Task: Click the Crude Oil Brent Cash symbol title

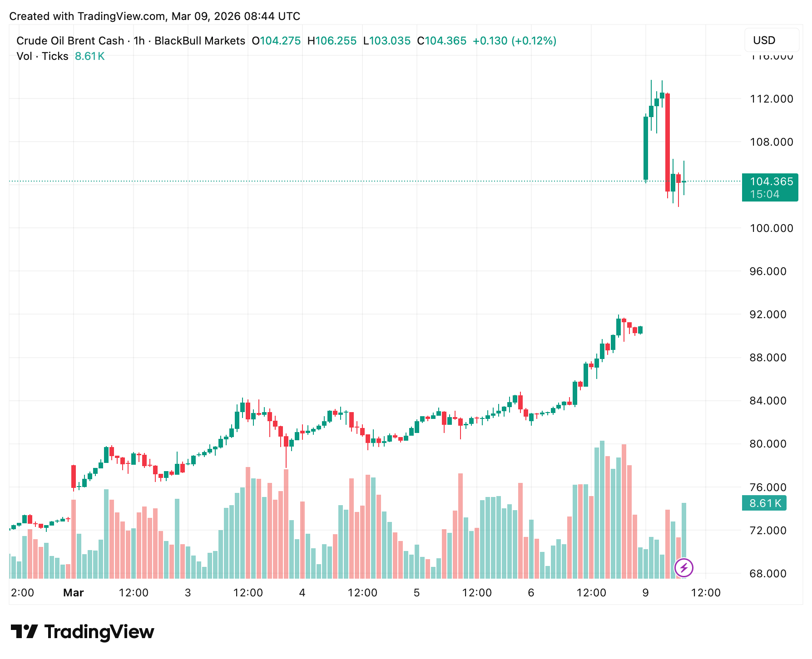Action: (x=70, y=41)
